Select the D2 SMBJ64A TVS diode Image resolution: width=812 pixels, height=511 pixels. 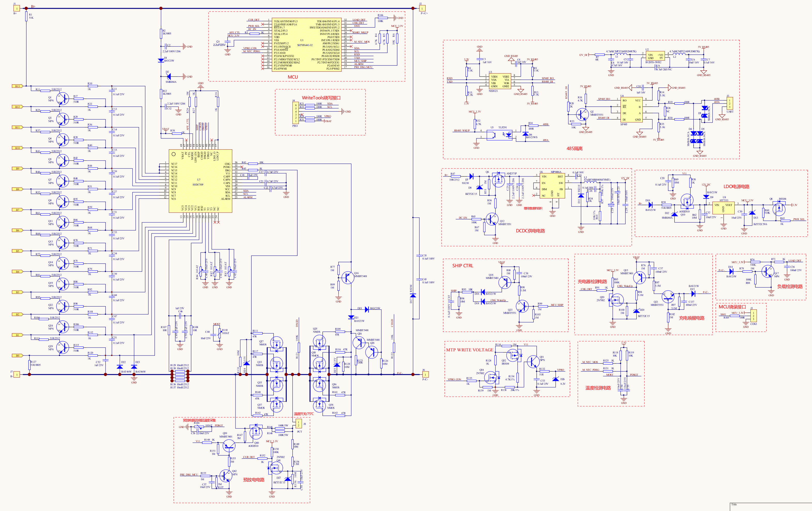pos(169,77)
